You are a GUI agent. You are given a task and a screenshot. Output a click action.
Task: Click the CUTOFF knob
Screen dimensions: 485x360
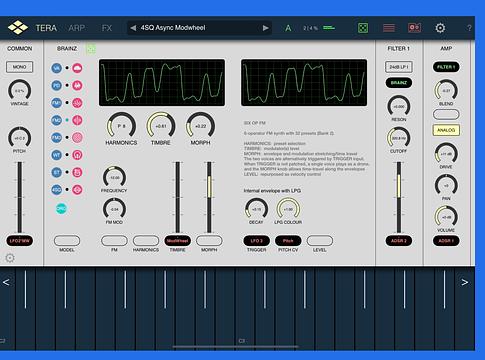(399, 138)
